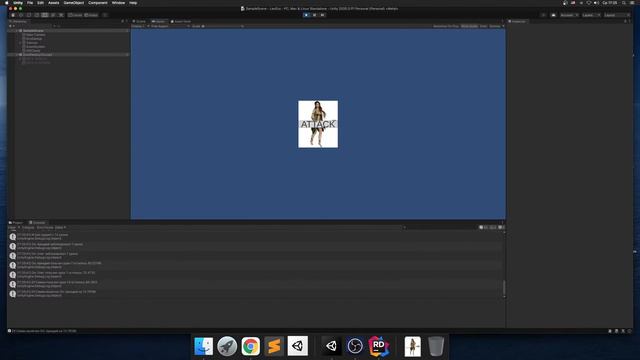Open the Account dropdown

click(569, 15)
